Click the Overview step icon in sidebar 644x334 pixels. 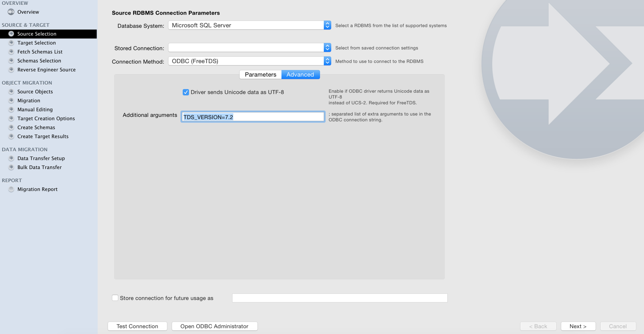pos(11,12)
